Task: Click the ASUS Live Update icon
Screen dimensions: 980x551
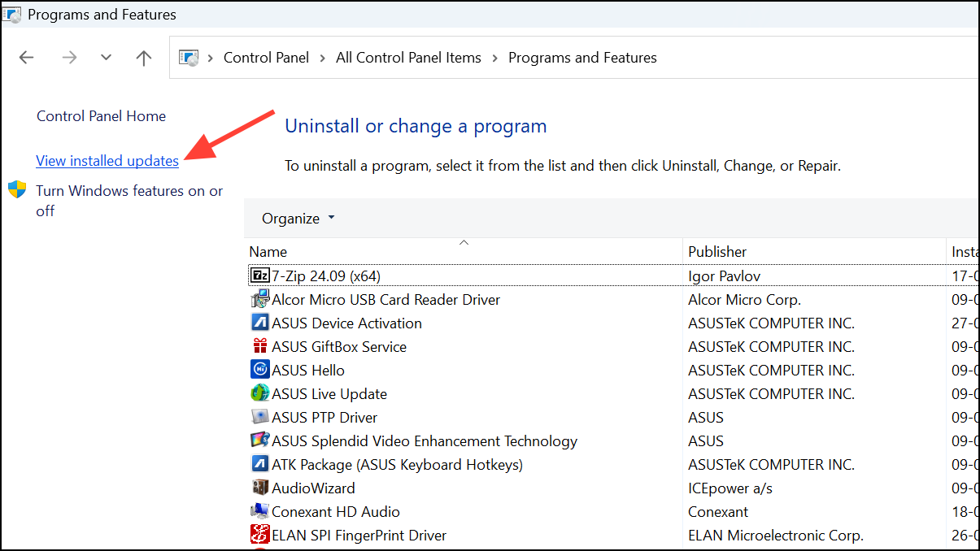Action: [259, 393]
